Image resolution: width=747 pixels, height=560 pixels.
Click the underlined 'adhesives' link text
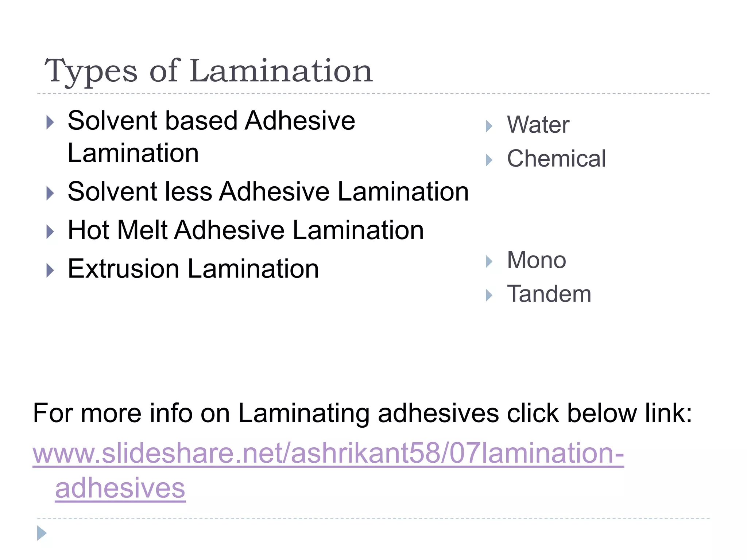point(120,489)
